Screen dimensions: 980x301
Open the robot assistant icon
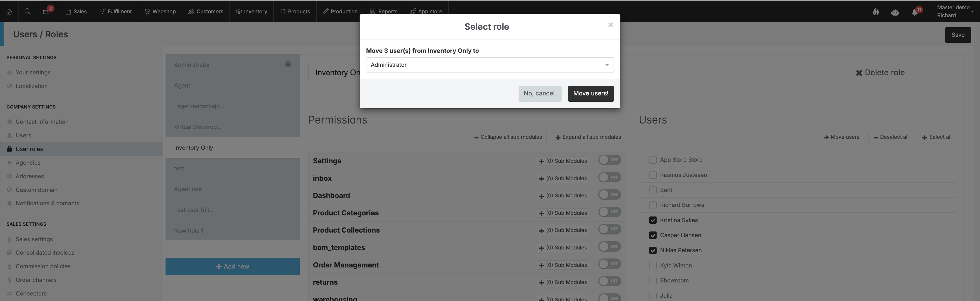(895, 12)
